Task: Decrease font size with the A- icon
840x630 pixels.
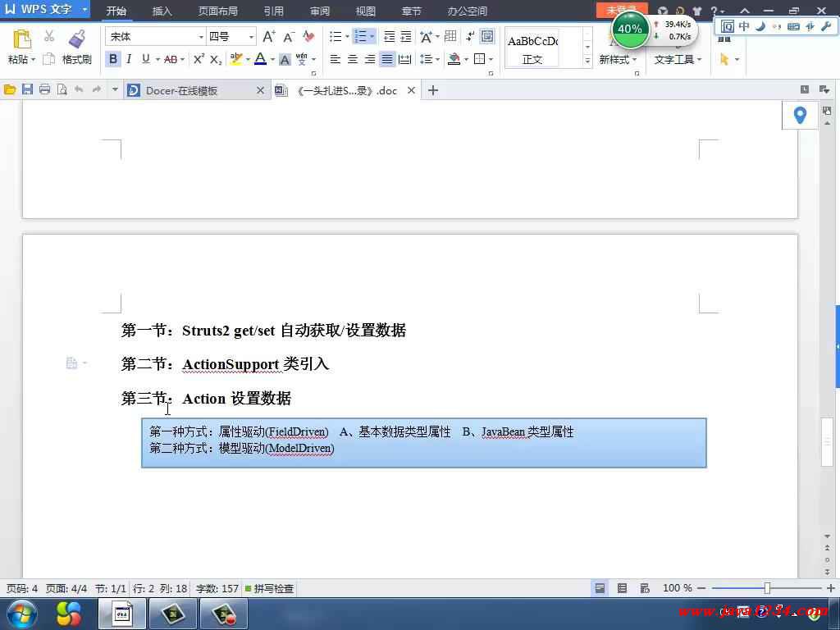Action: point(289,36)
